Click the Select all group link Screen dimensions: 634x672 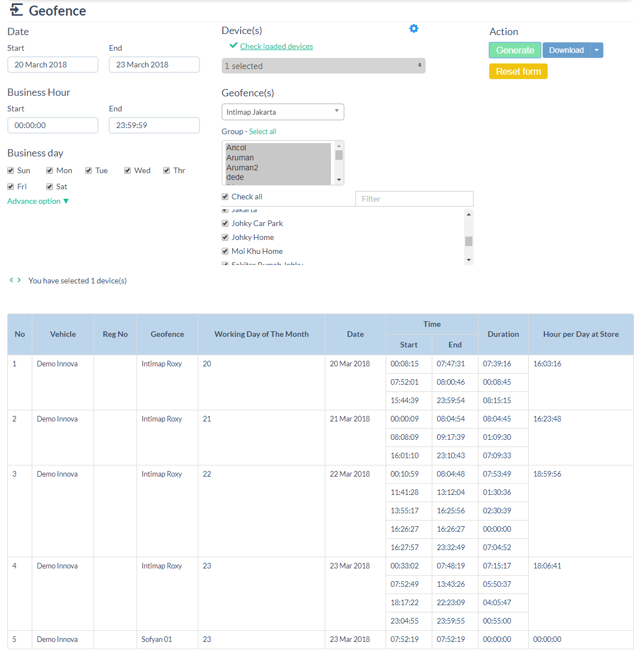tap(262, 131)
